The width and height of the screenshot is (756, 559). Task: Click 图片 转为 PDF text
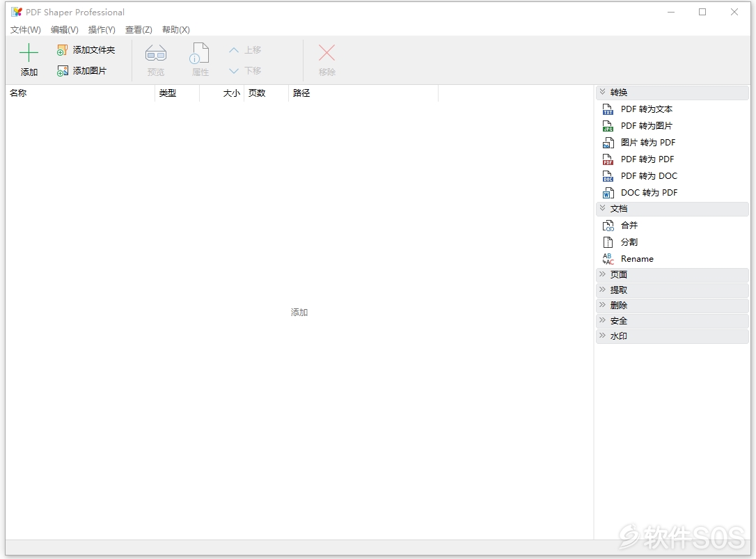point(648,143)
